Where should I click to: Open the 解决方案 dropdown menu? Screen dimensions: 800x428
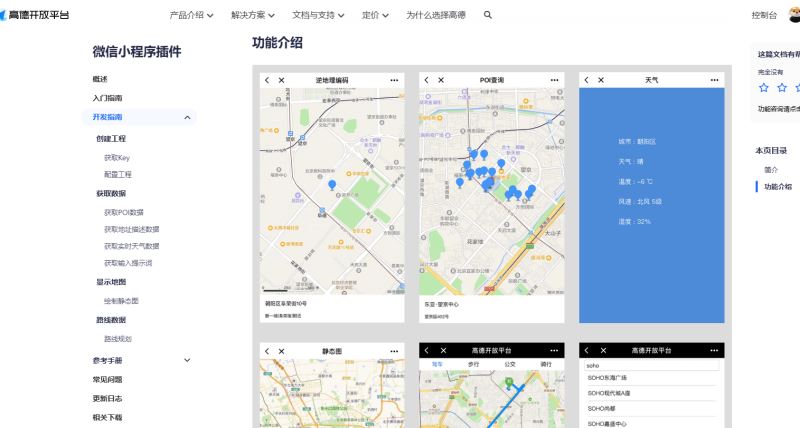[253, 15]
